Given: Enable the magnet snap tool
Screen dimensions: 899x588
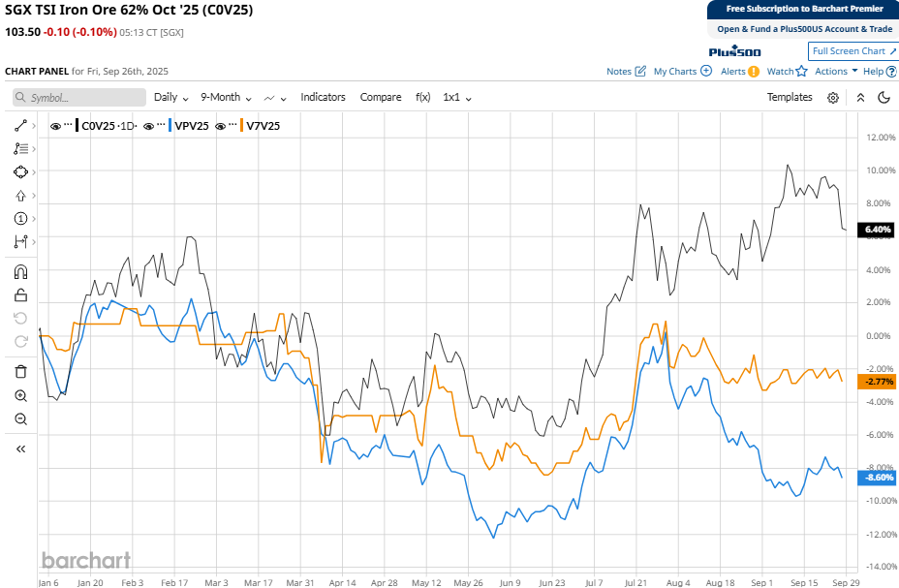Looking at the screenshot, I should 20,272.
